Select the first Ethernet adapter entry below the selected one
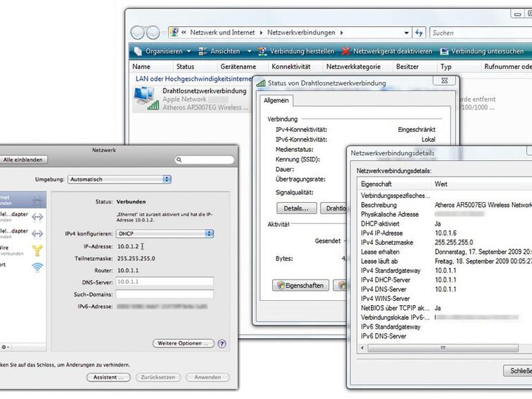532x399 pixels. coord(23,217)
